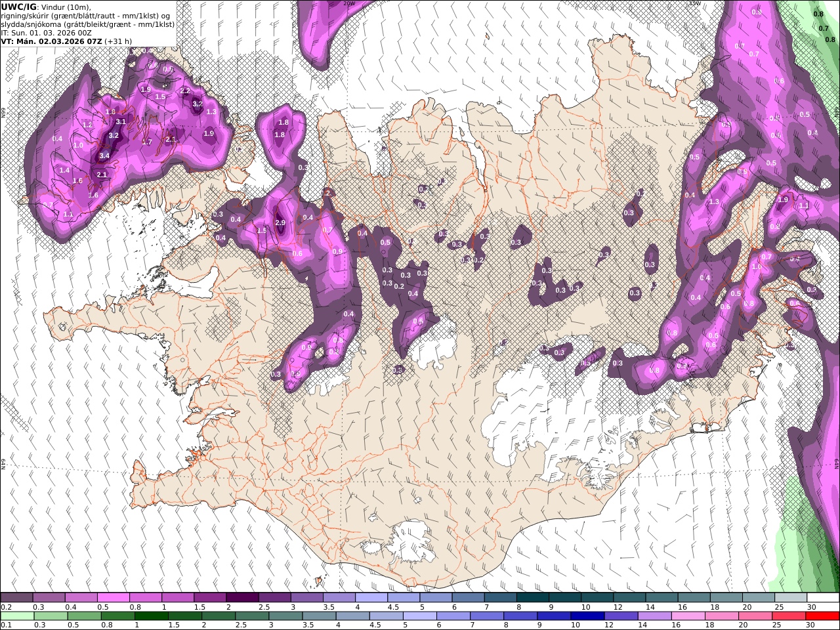Click the '(+31 h)' forecast offset text
Screen dimensions: 840x630
click(x=118, y=41)
